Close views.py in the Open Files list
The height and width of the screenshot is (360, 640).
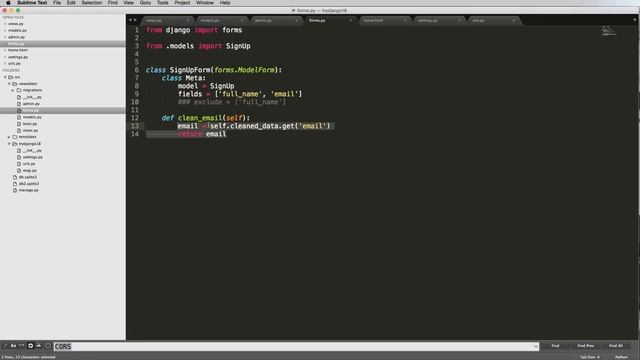(x=5, y=24)
